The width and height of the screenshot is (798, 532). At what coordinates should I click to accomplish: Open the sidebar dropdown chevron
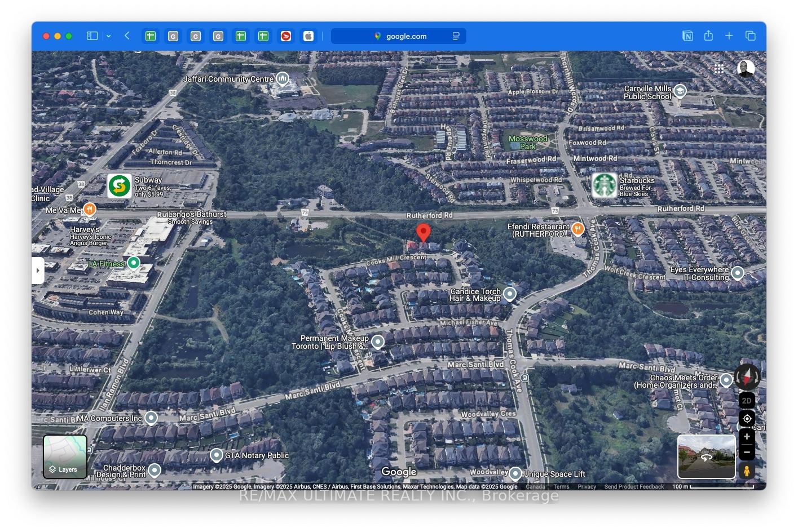point(108,36)
